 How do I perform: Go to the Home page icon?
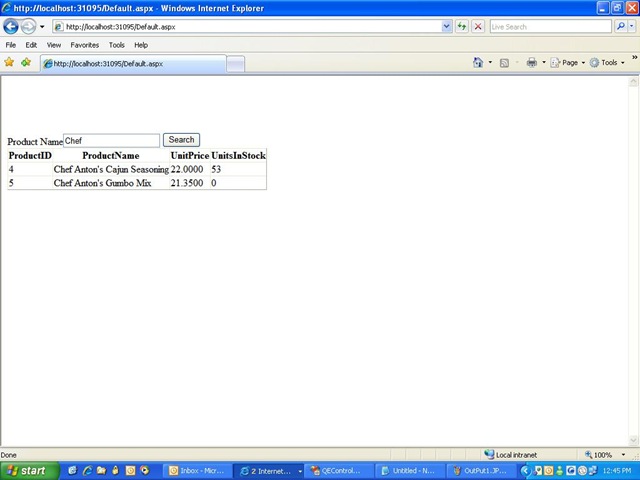[478, 62]
